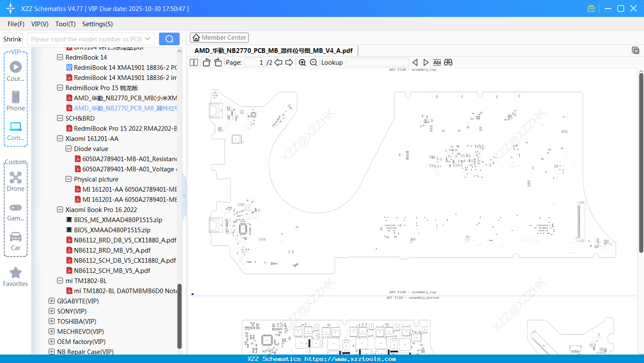Open the File(F) menu
The image size is (644, 363).
coord(16,24)
